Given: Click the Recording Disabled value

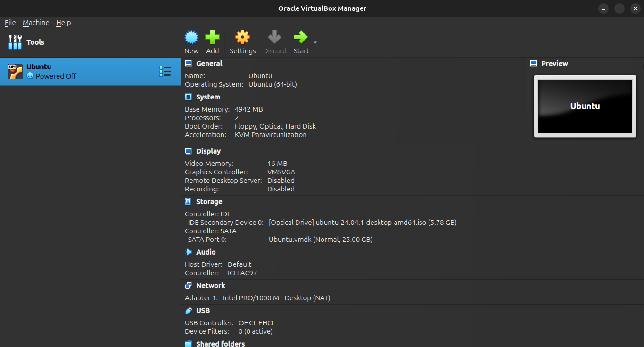Looking at the screenshot, I should [281, 189].
